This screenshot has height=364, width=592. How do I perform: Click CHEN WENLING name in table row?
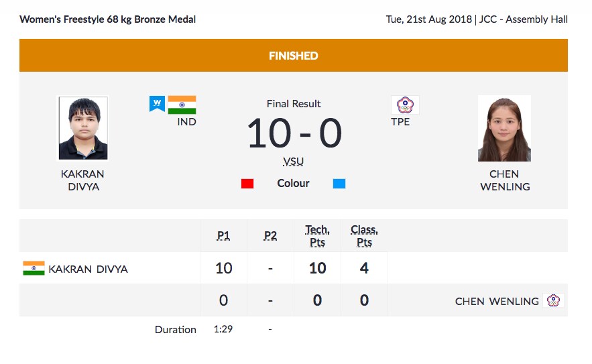(x=497, y=301)
